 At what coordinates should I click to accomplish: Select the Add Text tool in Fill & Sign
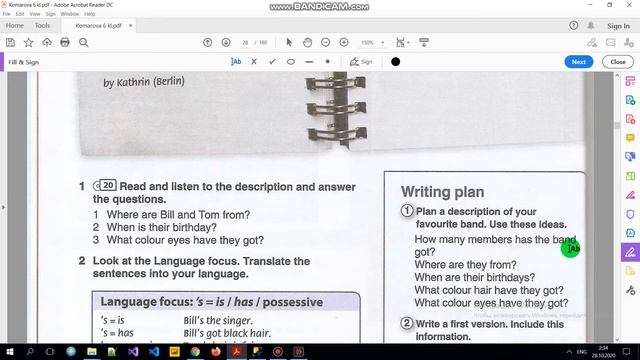236,62
